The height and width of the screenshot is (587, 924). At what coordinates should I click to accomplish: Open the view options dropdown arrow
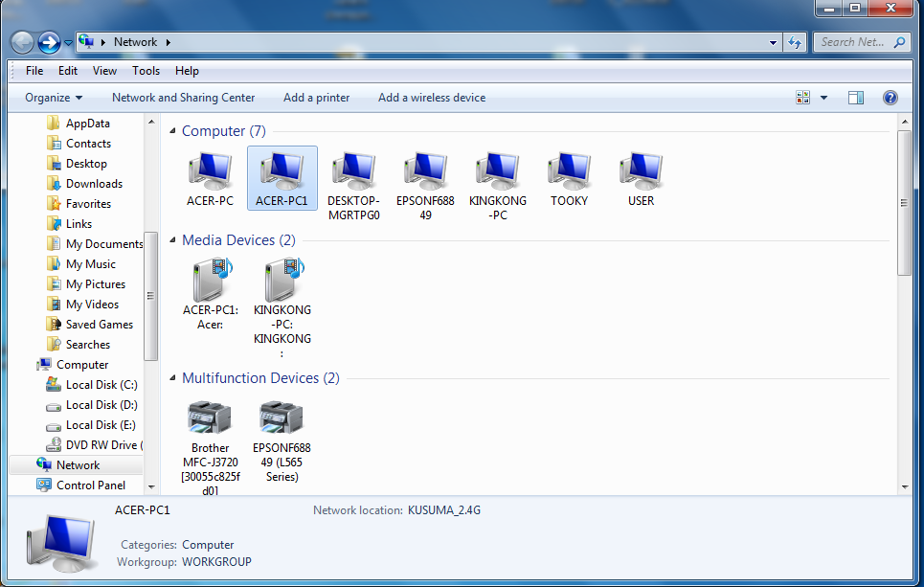pyautogui.click(x=823, y=98)
